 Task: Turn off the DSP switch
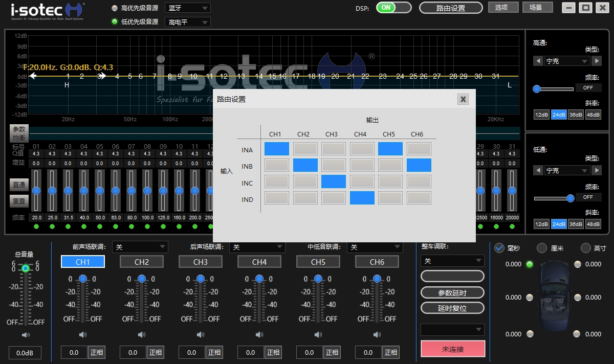[393, 8]
